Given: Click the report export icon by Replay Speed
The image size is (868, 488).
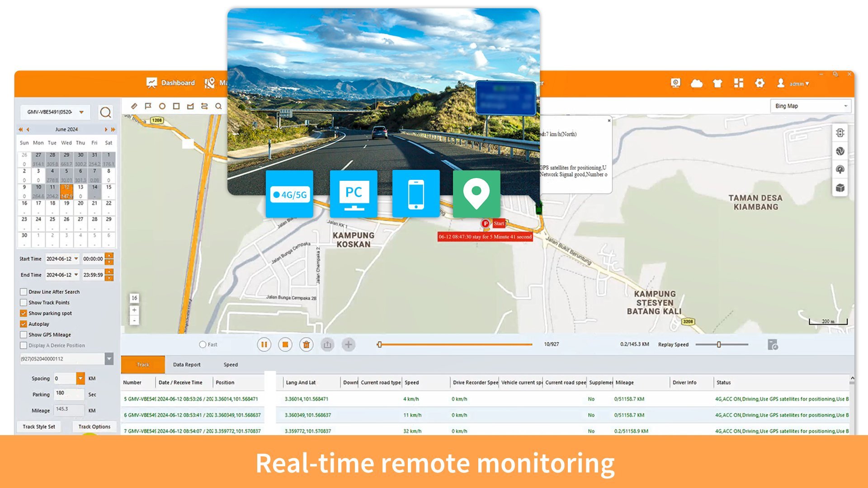Looking at the screenshot, I should pyautogui.click(x=773, y=345).
